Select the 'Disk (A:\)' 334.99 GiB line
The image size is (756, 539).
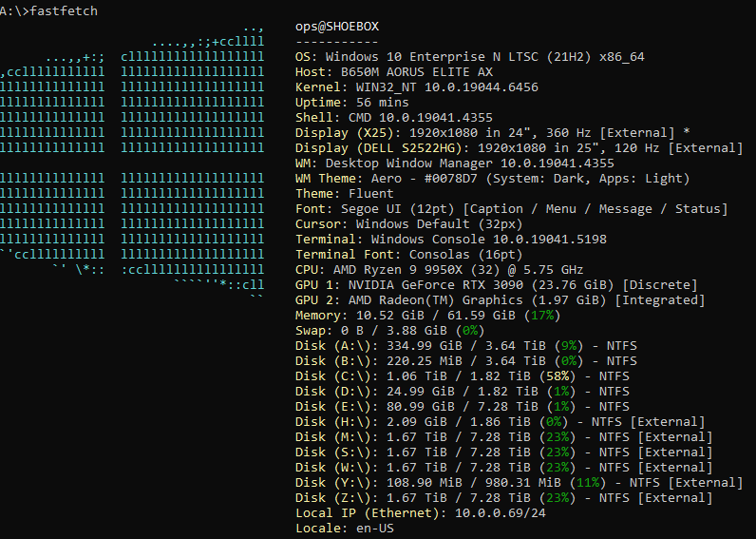click(x=465, y=346)
